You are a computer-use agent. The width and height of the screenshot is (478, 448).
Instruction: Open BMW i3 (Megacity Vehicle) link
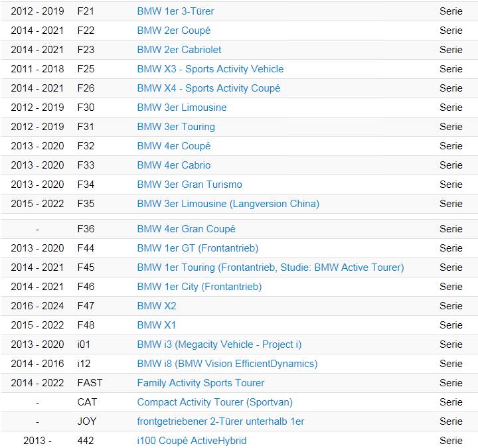219,344
